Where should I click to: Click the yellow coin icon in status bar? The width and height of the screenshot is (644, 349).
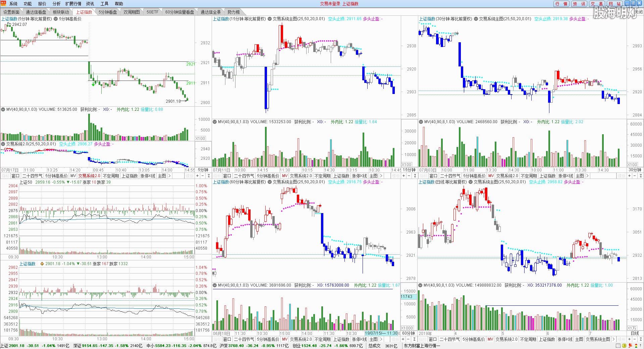624,346
